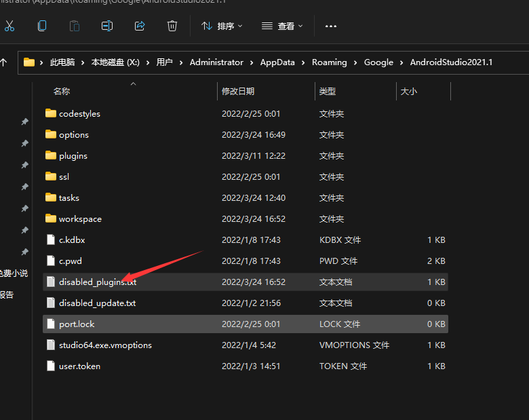Screen dimensions: 529x420
Task: Click 文本文档 type of disabled_update.txt
Action: 336,303
